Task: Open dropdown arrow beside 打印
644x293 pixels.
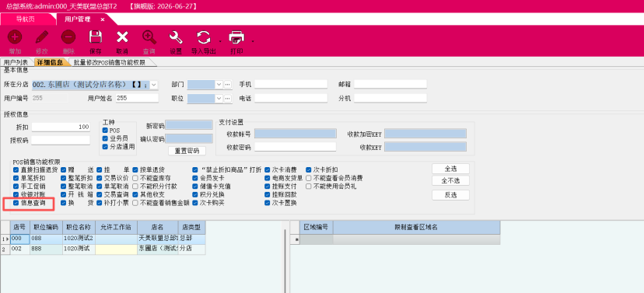Action: (252, 41)
